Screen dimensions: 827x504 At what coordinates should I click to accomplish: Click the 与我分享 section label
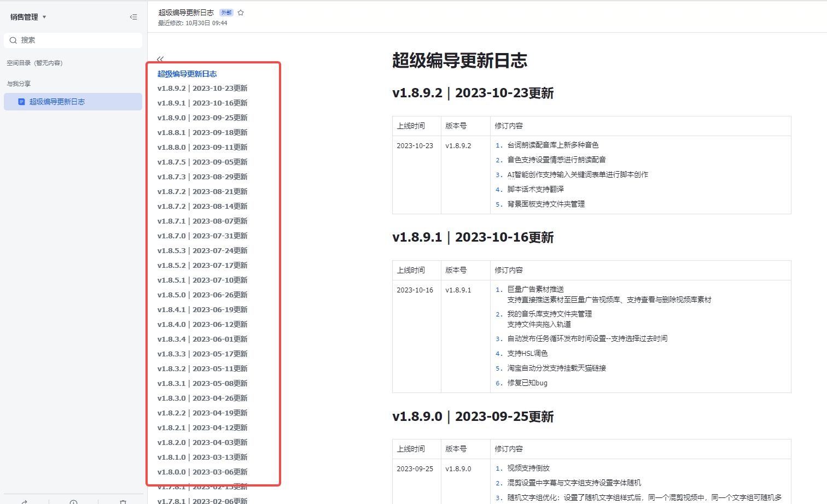click(x=19, y=84)
